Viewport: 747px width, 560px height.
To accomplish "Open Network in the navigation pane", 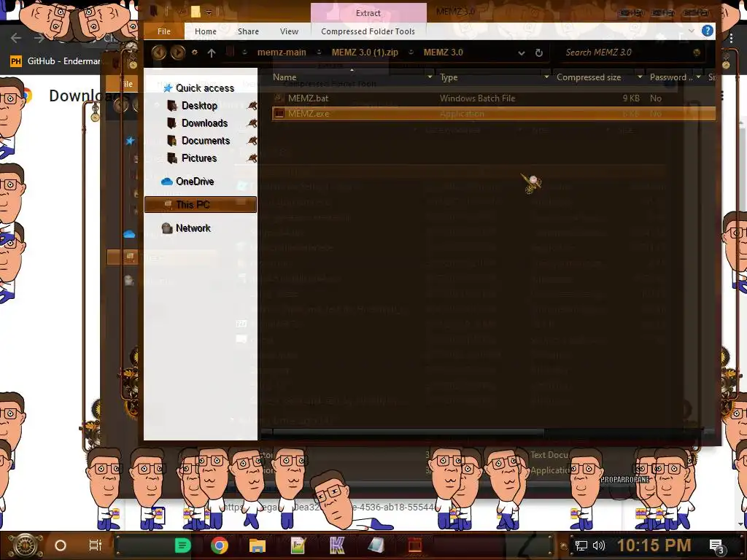I will tap(193, 228).
